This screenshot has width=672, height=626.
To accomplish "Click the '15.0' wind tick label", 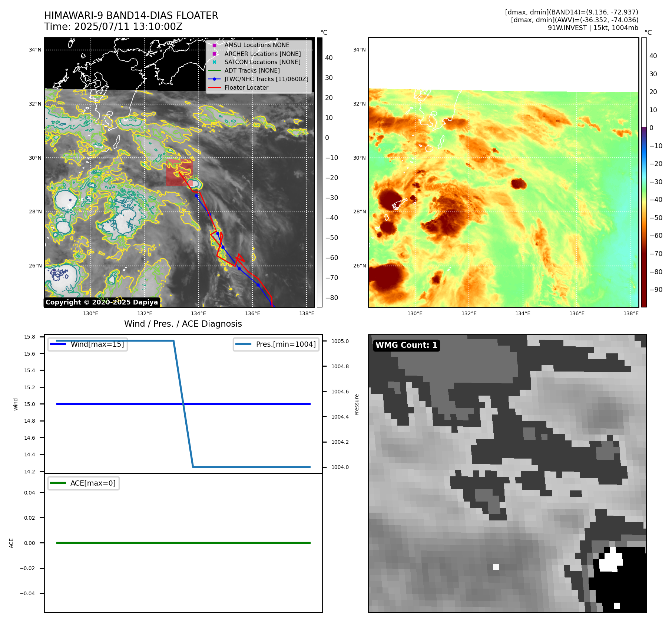I will (30, 404).
